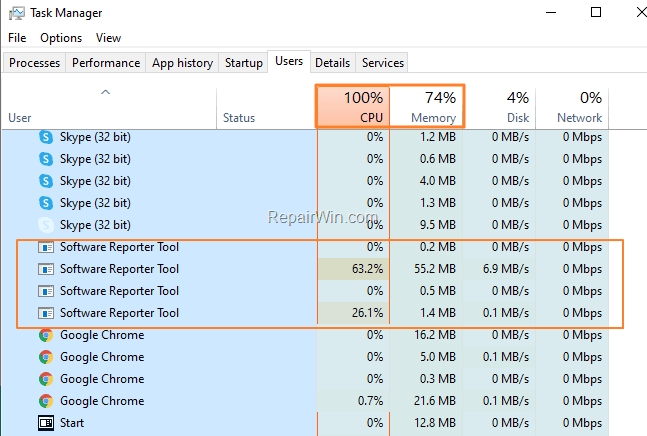Viewport: 647px width, 436px height.
Task: Open the View menu
Action: (x=109, y=38)
